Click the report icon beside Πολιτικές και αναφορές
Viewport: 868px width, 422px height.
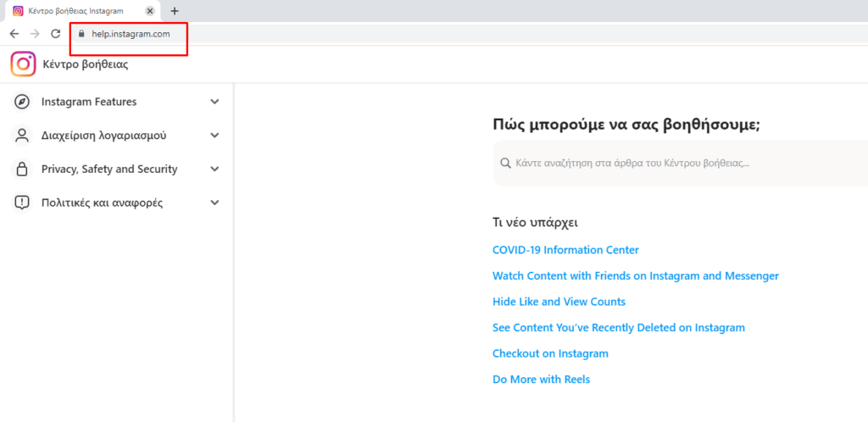point(22,203)
